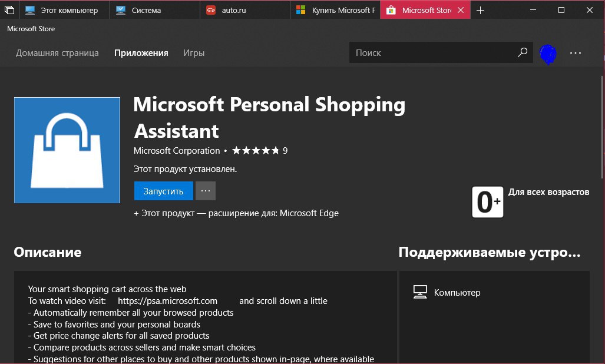Open more options next to Запустить

pyautogui.click(x=206, y=191)
